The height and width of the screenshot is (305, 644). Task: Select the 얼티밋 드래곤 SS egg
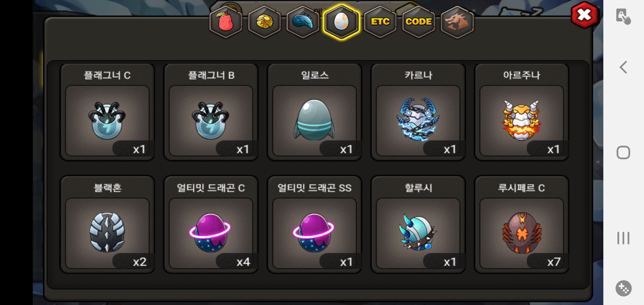click(314, 225)
